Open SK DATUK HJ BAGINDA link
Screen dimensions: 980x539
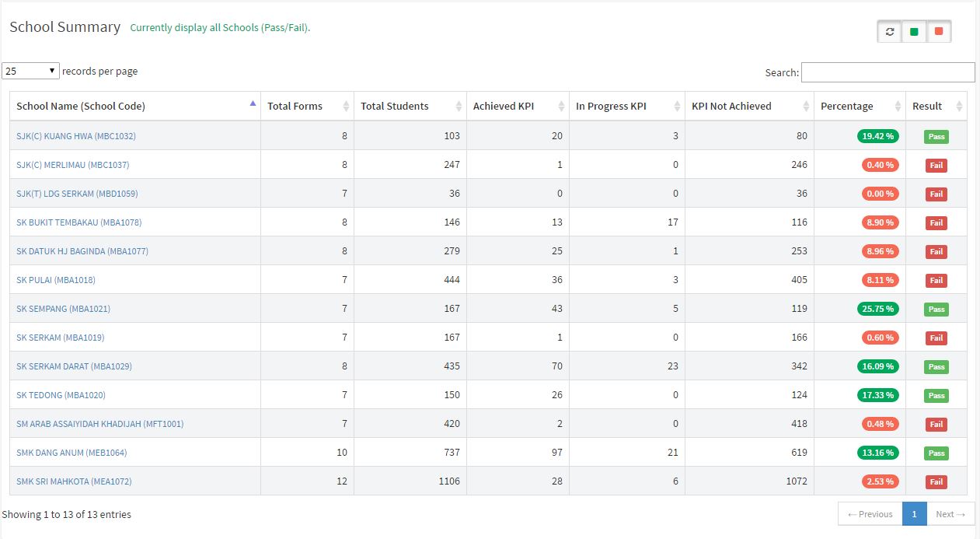[x=82, y=251]
